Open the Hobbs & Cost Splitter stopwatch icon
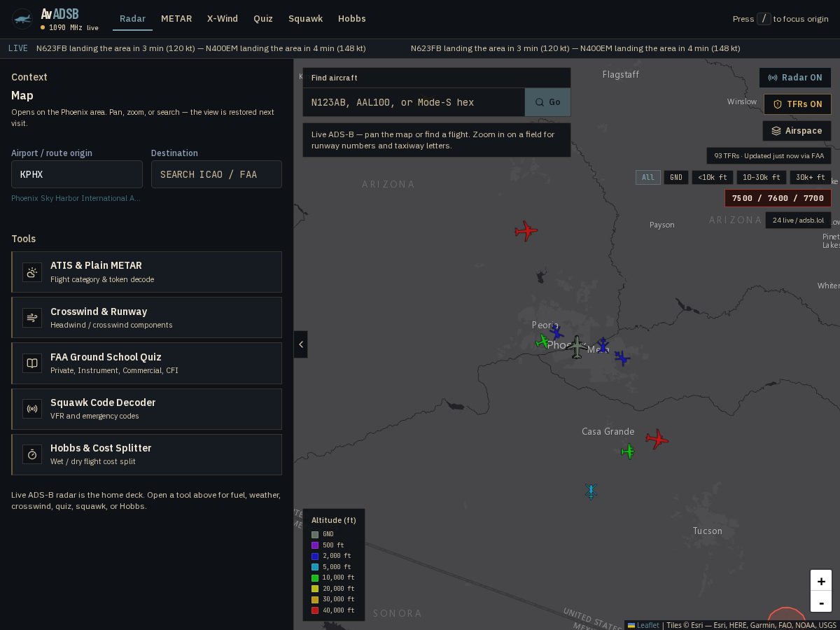The width and height of the screenshot is (840, 630). (x=32, y=454)
